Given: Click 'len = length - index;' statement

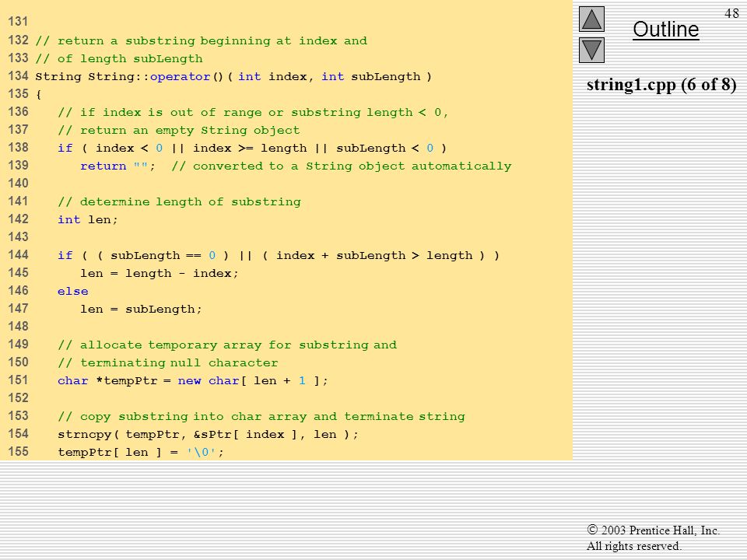Looking at the screenshot, I should coord(159,273).
